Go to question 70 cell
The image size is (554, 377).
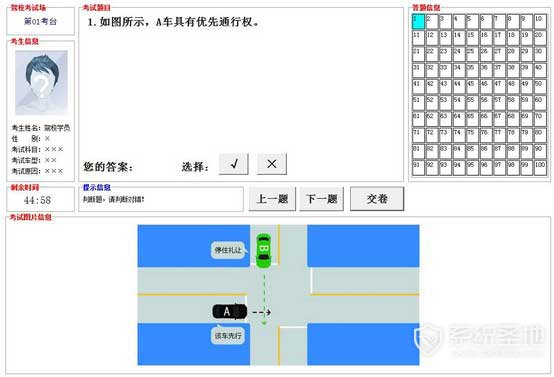coord(540,119)
